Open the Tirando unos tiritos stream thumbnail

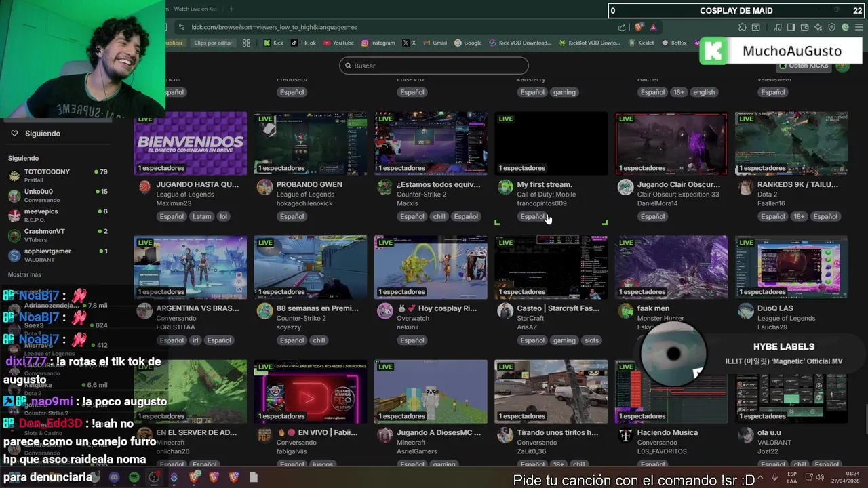coord(551,391)
